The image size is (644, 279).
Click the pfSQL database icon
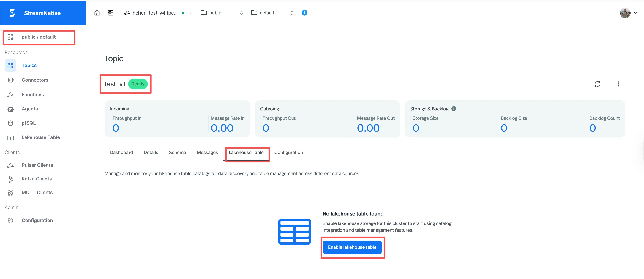[10, 123]
